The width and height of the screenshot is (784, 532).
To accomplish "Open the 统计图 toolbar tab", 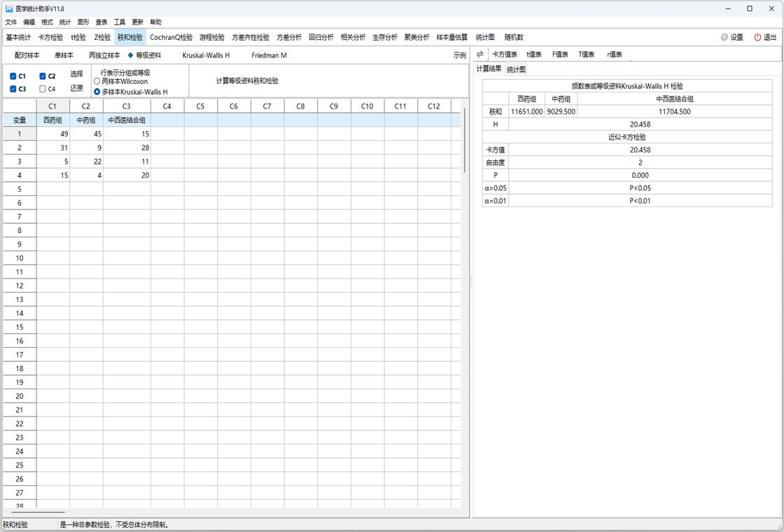I will pos(485,38).
